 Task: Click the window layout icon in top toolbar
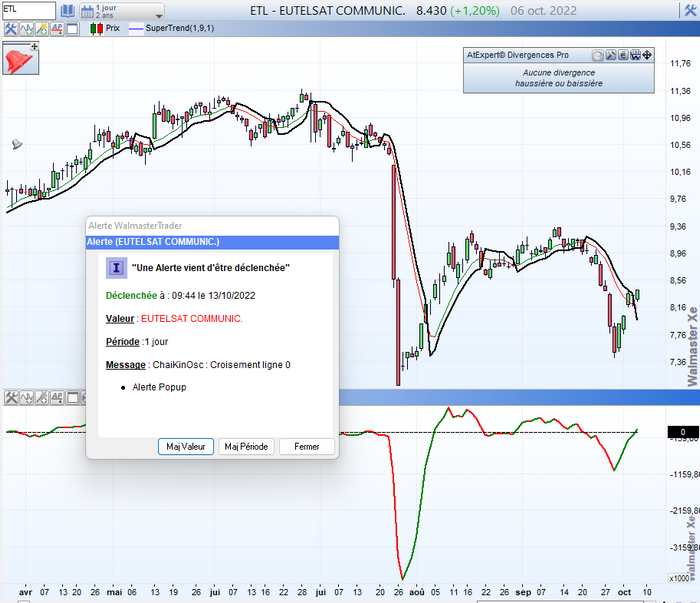tap(72, 29)
